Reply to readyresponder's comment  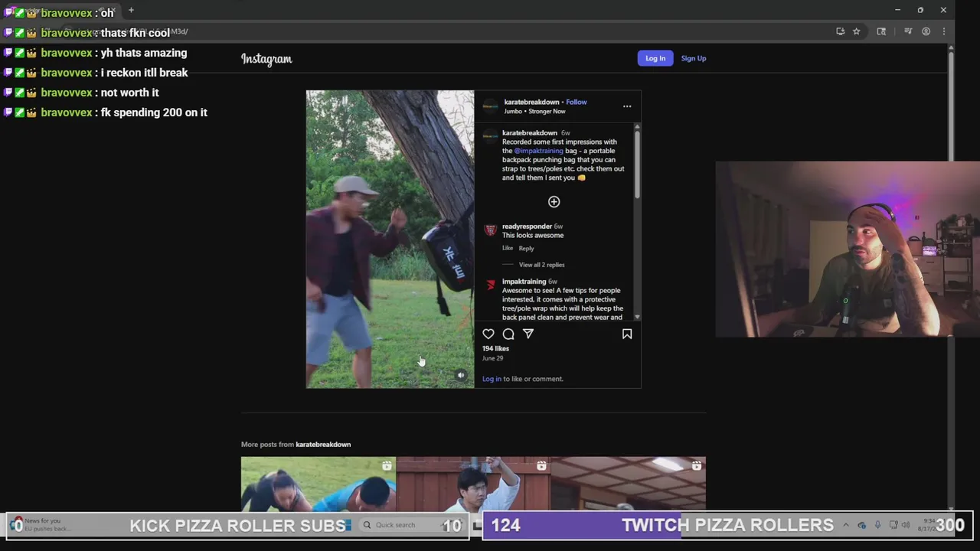click(526, 248)
